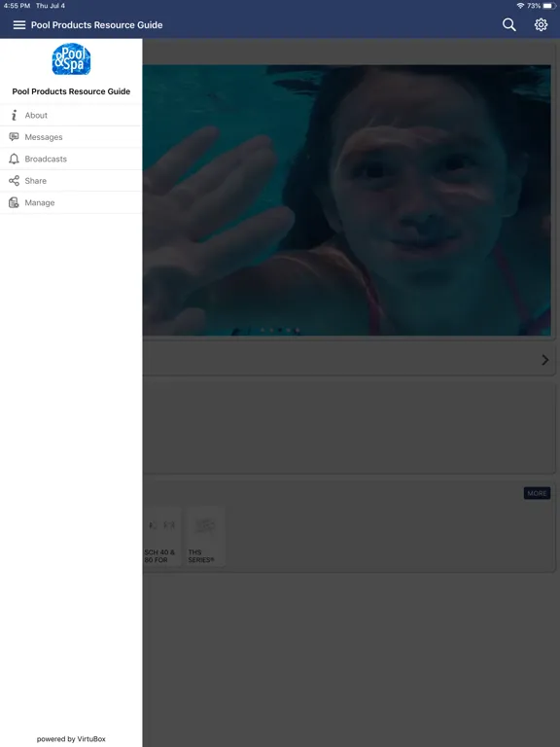
Task: Tap the 4:55 PM clock text
Action: click(x=17, y=6)
